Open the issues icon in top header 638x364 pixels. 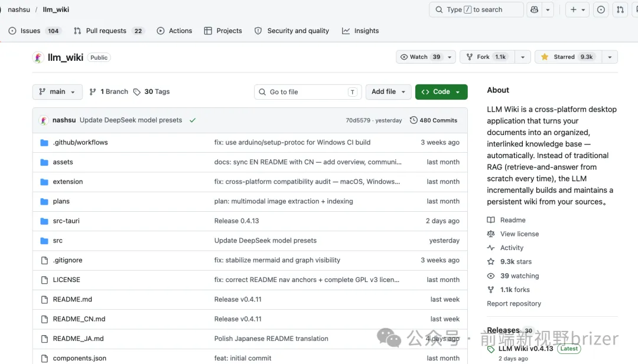(x=601, y=10)
